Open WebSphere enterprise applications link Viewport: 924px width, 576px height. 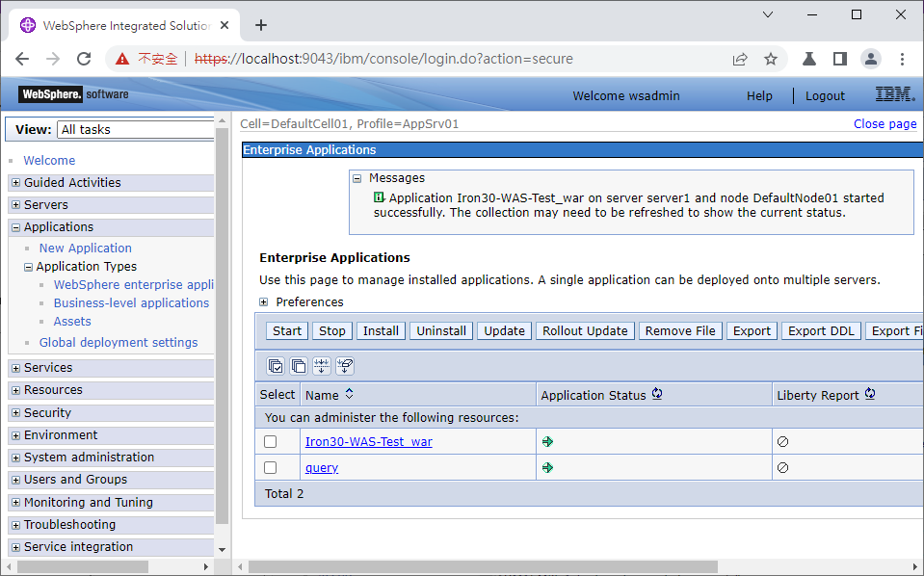[x=134, y=284]
